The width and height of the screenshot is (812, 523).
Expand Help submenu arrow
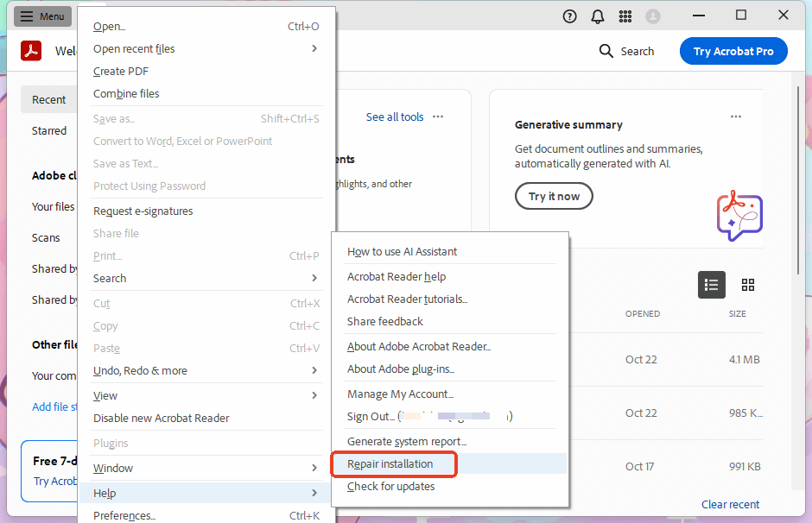314,493
